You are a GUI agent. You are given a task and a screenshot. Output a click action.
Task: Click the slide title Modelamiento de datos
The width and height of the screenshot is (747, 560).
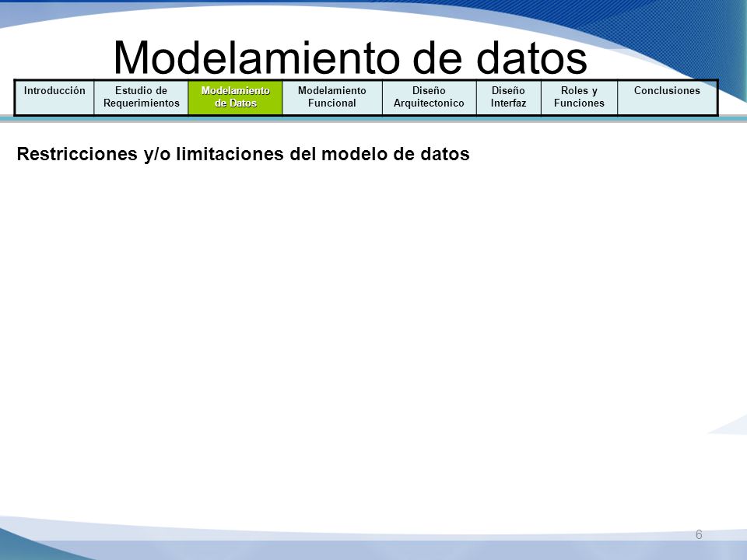[x=350, y=58]
